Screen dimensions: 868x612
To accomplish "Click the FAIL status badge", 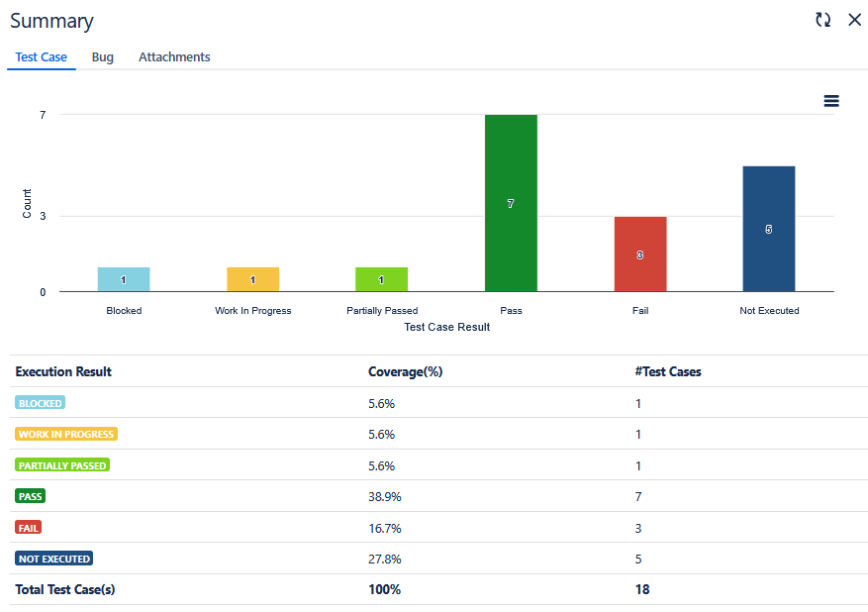I will click(x=28, y=527).
